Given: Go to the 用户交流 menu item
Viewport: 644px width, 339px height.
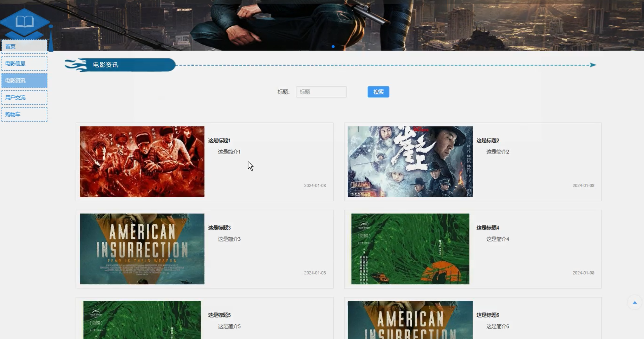Looking at the screenshot, I should tap(24, 98).
